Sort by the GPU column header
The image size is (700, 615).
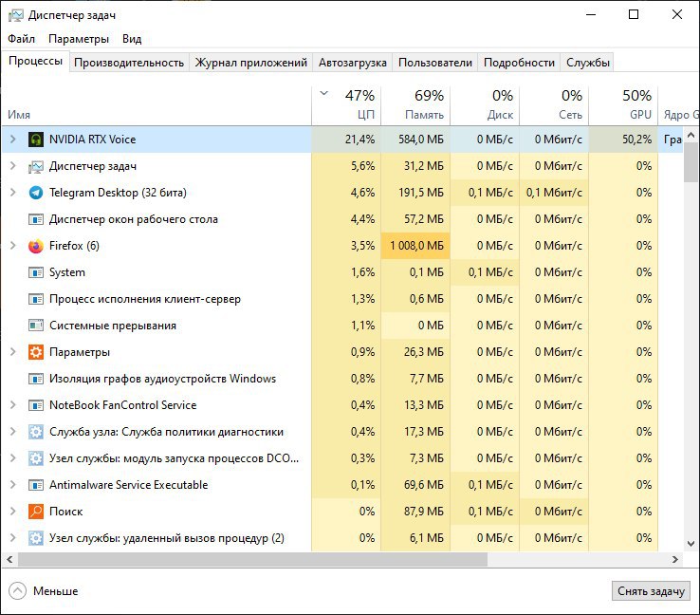(x=623, y=105)
